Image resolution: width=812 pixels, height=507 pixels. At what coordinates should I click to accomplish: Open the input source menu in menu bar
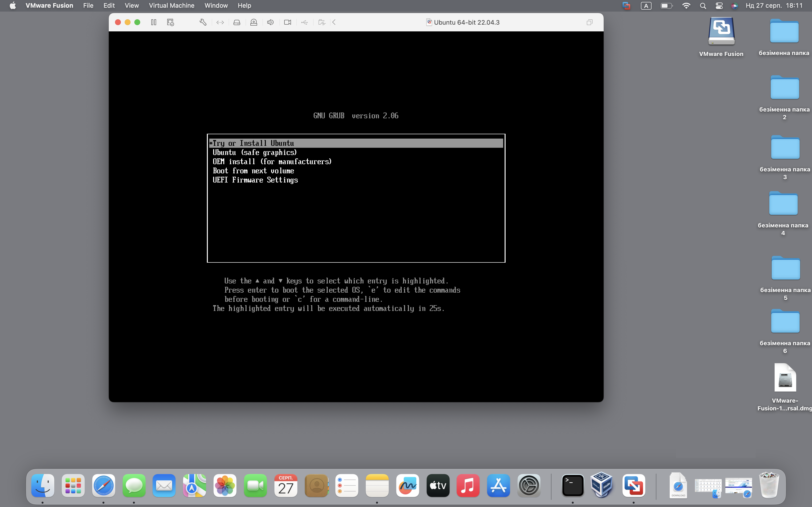click(646, 5)
